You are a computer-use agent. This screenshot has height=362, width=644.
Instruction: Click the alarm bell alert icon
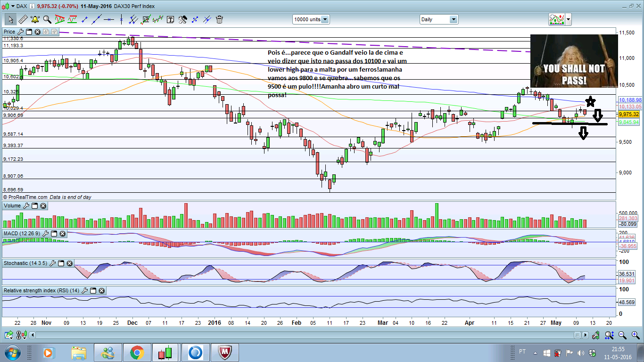pyautogui.click(x=35, y=19)
